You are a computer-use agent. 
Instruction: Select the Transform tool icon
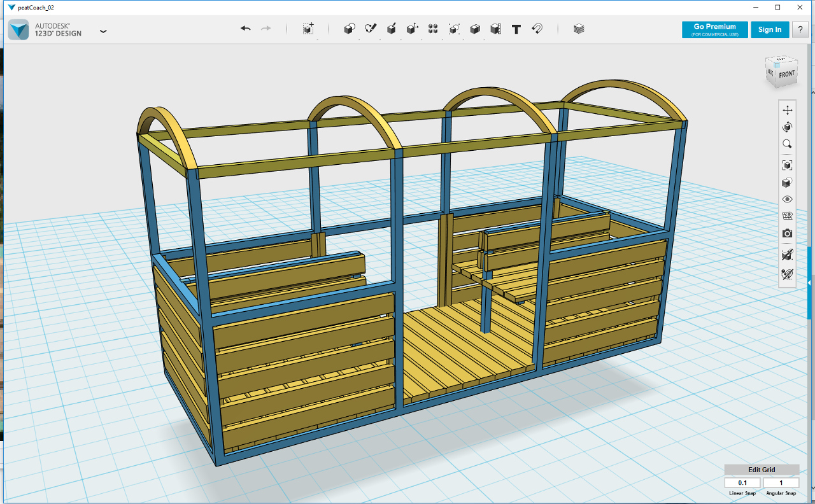308,29
